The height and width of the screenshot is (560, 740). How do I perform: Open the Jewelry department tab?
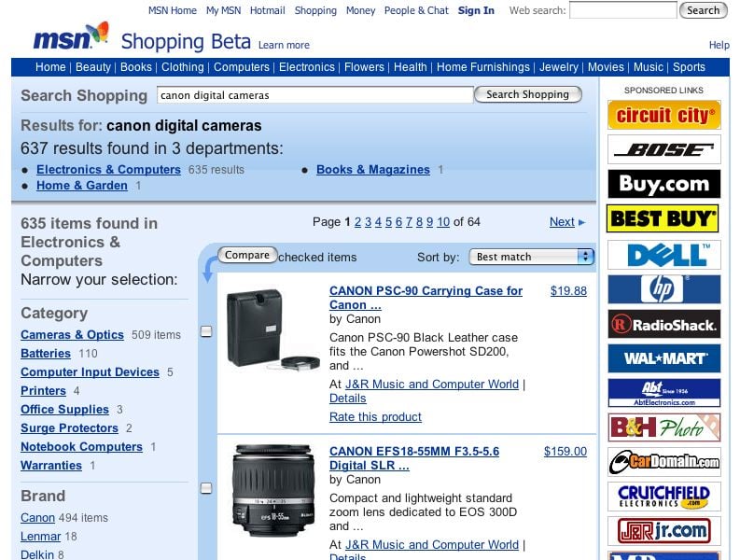559,67
